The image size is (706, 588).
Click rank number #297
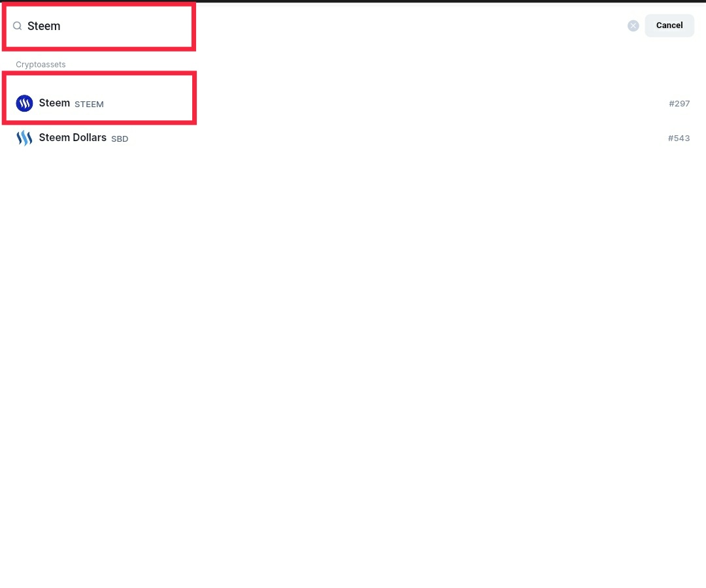pyautogui.click(x=679, y=103)
